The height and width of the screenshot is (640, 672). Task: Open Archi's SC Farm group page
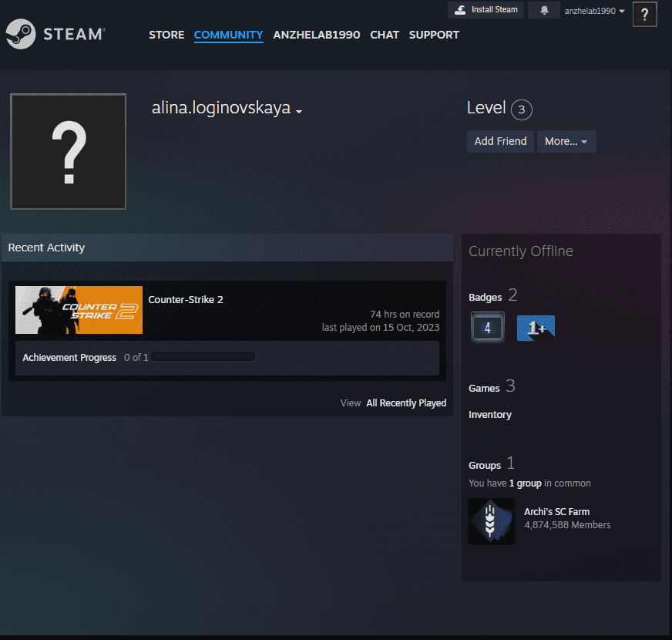point(556,511)
